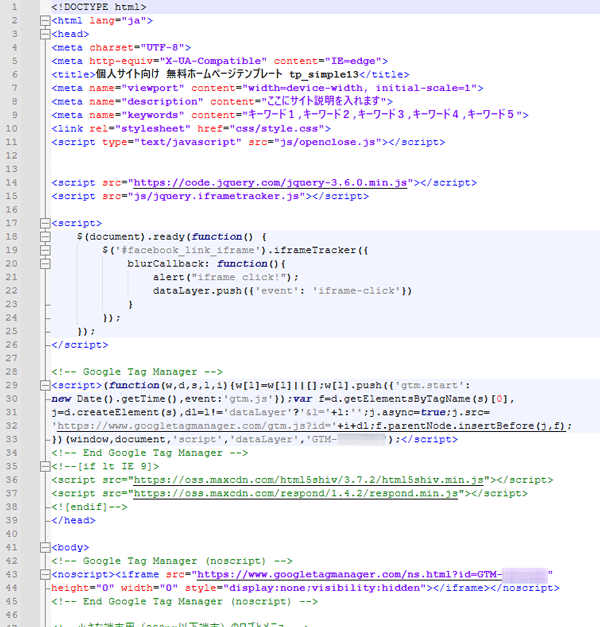Fold the IE 9 conditional comment block
Viewport: 600px width, 627px height.
click(44, 466)
